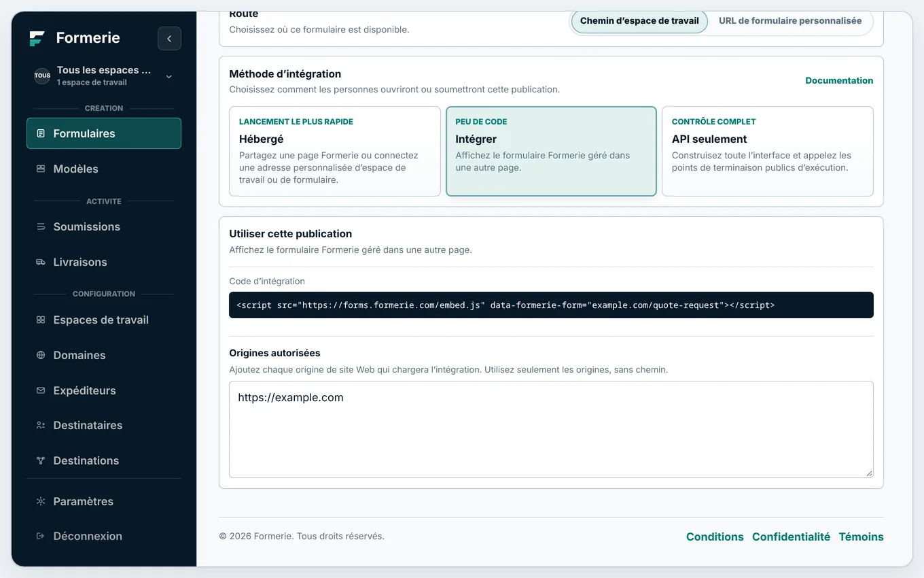This screenshot has height=578, width=924.
Task: Click the Domaines globe icon
Action: click(41, 355)
